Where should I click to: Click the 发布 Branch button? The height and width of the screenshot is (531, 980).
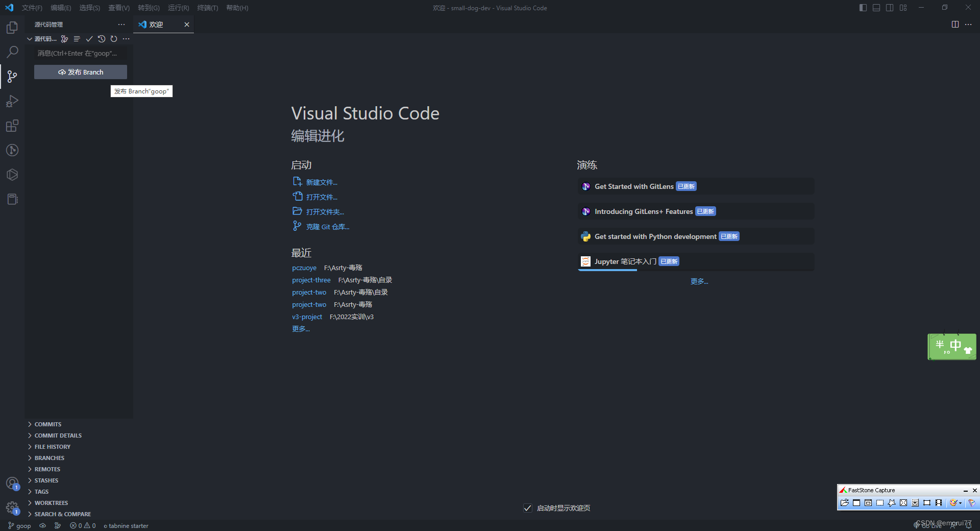(x=81, y=72)
